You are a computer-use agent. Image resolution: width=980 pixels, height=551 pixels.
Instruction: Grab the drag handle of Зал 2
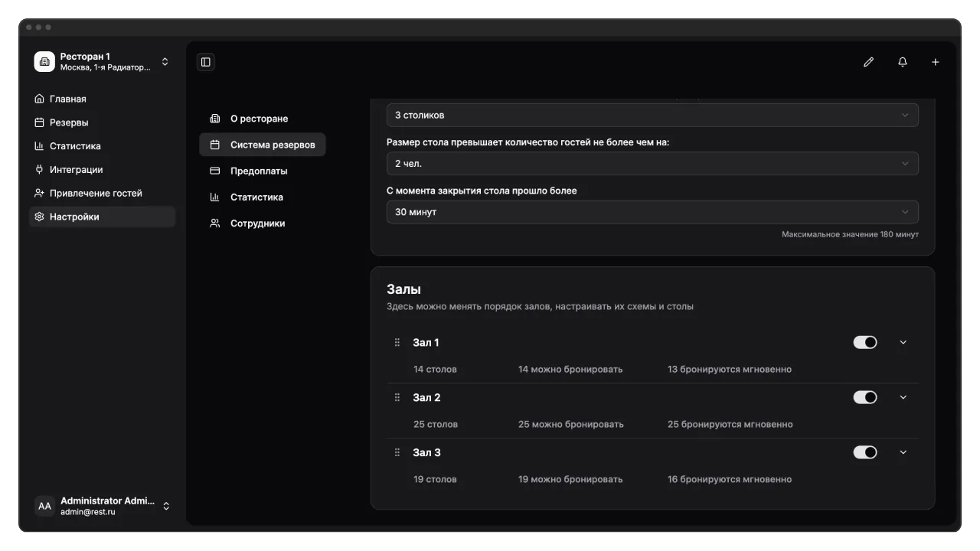click(x=397, y=398)
